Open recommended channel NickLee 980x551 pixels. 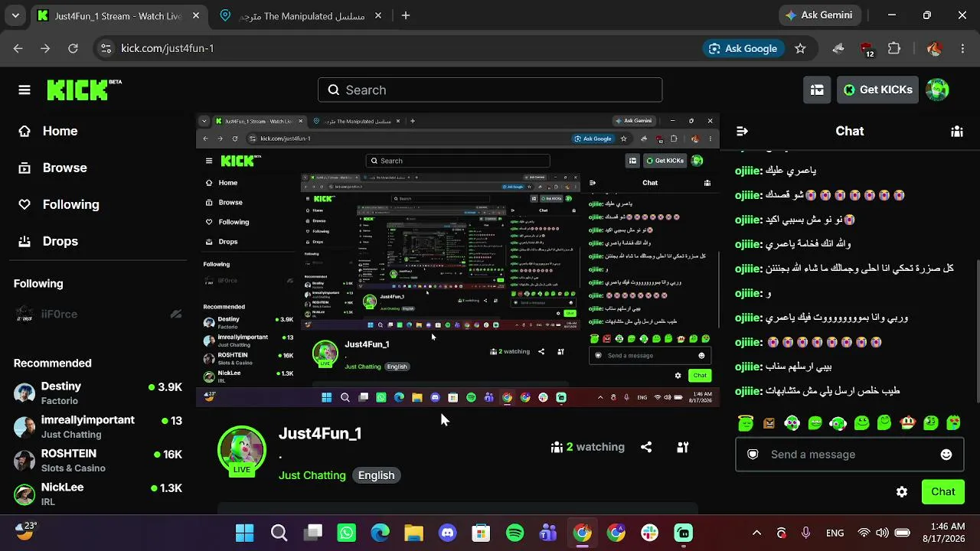coord(98,494)
